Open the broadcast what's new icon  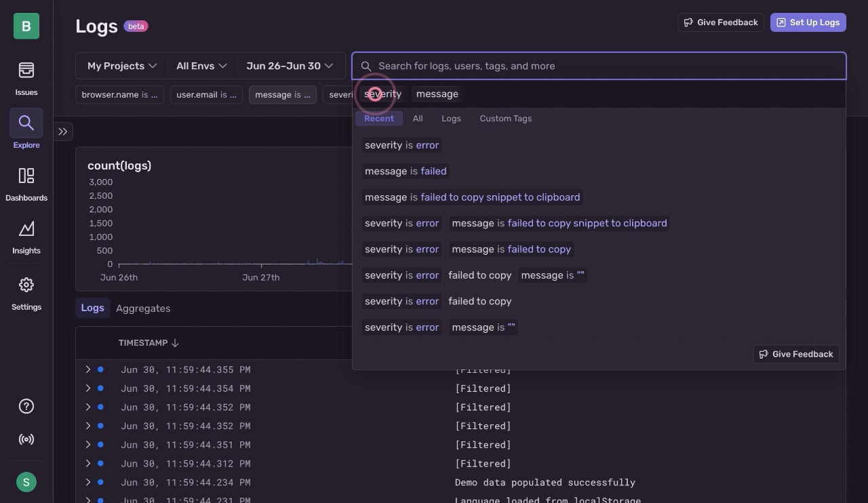pos(26,439)
